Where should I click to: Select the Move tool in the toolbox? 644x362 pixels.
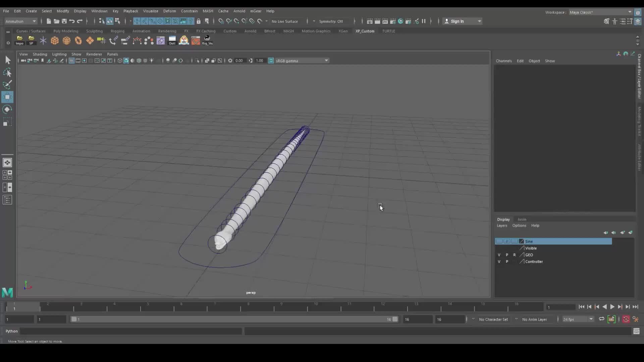coord(7,97)
